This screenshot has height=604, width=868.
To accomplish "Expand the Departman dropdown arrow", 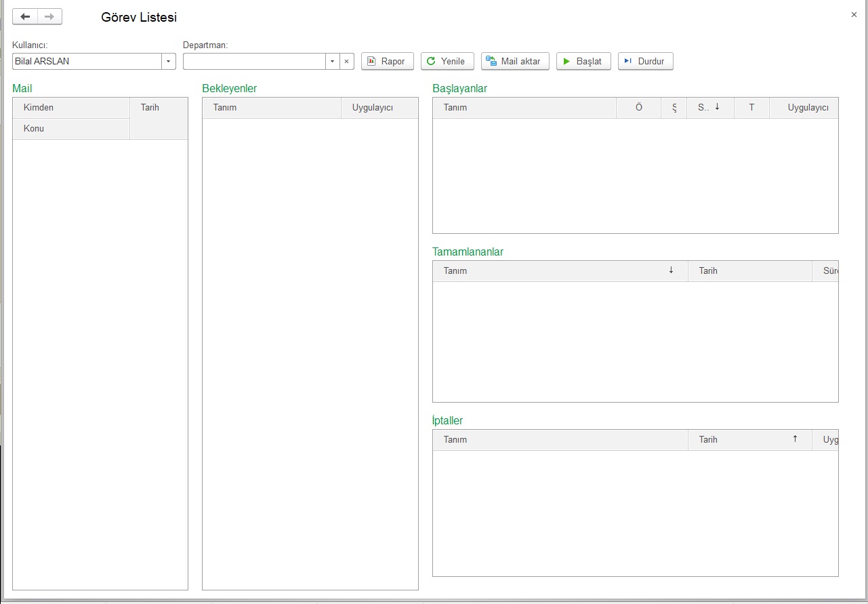I will click(332, 62).
